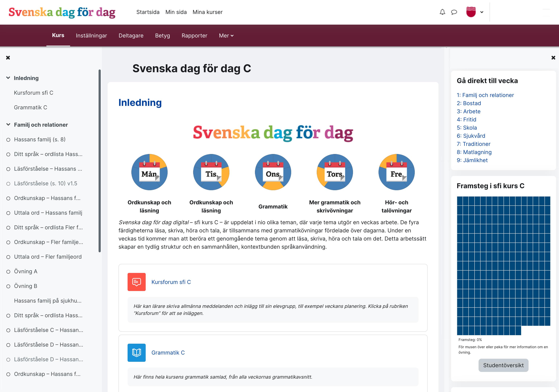This screenshot has width=559, height=392.
Task: Click the Mån. calendar icon
Action: click(149, 172)
